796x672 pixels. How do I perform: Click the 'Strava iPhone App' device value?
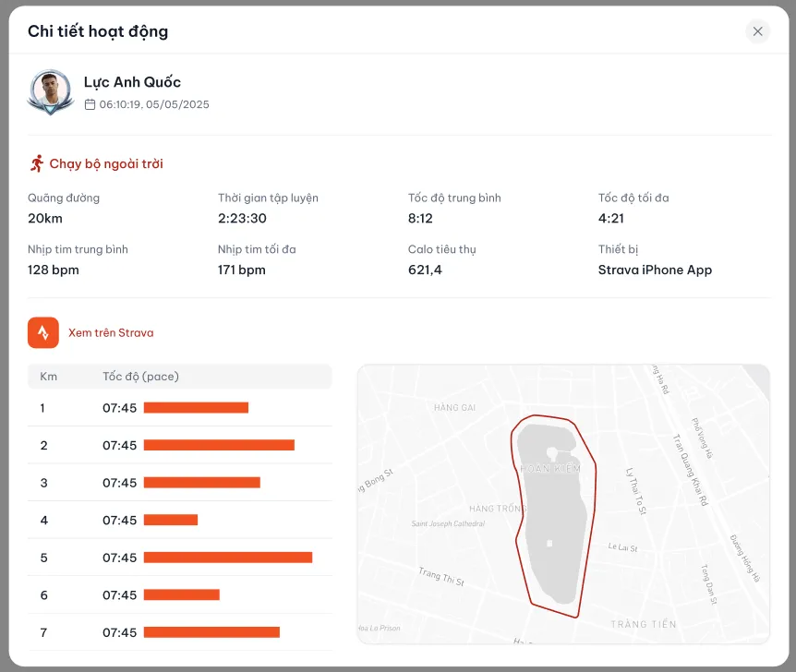[655, 270]
